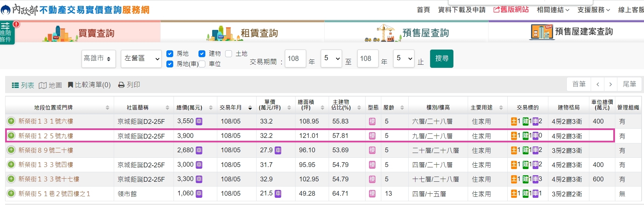The image size is (644, 205).
Task: Go to next record with the right chevron
Action: [x=611, y=84]
